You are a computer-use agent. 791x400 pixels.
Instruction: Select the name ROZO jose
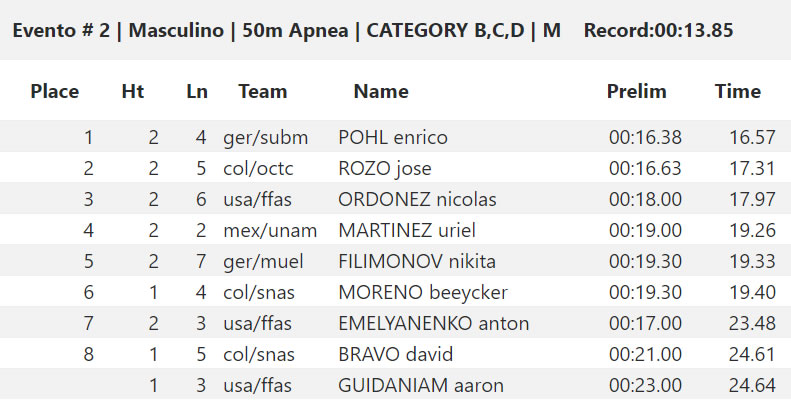[384, 168]
